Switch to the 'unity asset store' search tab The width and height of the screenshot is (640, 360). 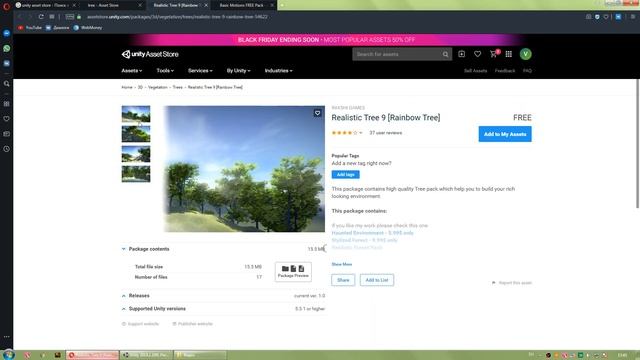[45, 5]
